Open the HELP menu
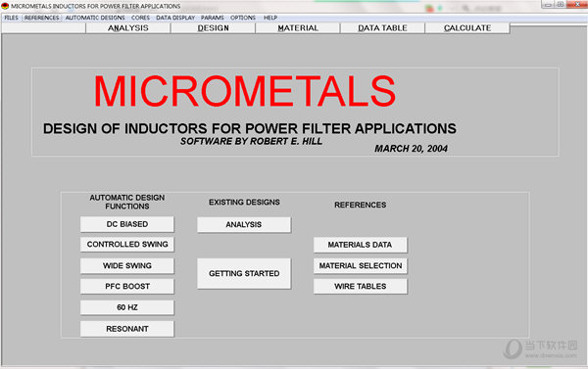The image size is (588, 369). tap(270, 18)
